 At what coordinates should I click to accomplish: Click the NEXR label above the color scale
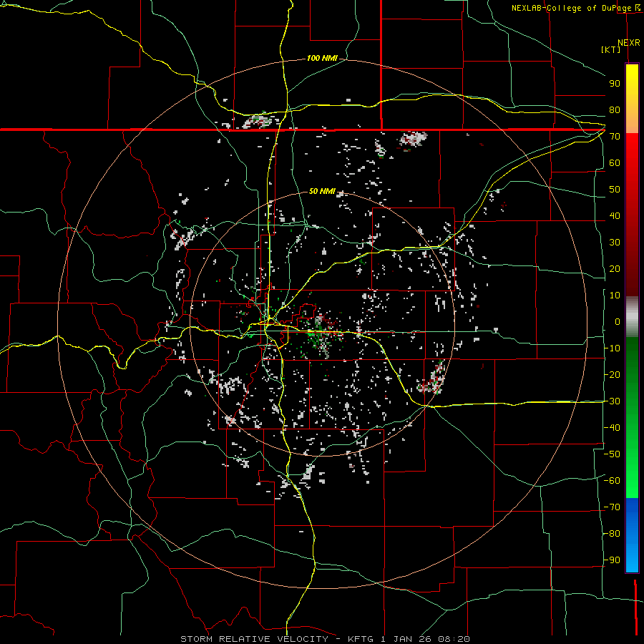tap(629, 43)
